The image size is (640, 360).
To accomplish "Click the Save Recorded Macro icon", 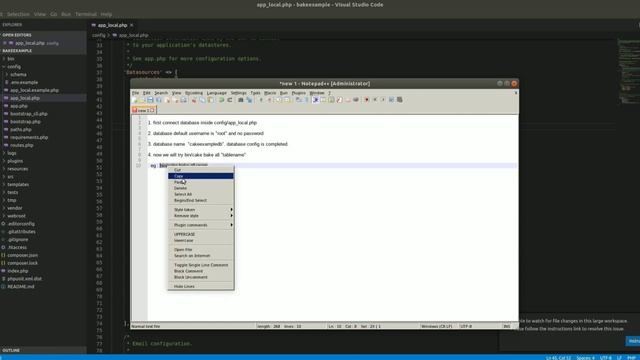I will [399, 100].
